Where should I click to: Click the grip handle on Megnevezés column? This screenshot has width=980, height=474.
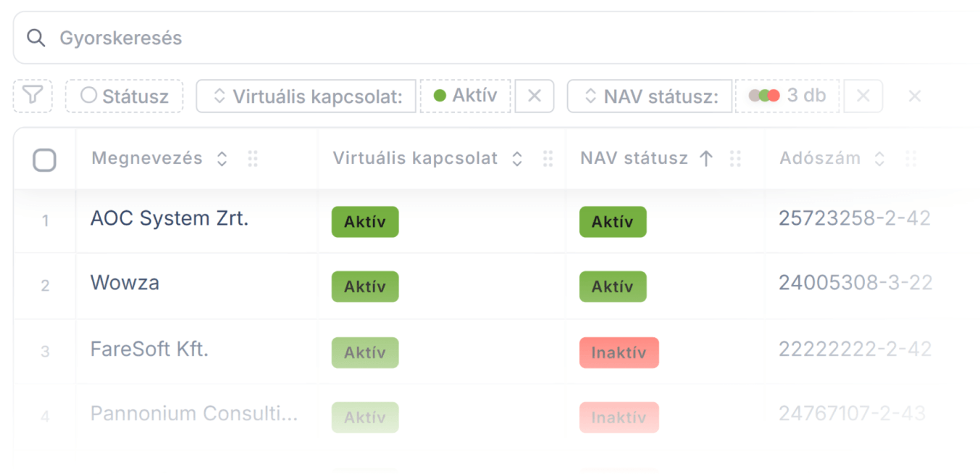click(253, 158)
